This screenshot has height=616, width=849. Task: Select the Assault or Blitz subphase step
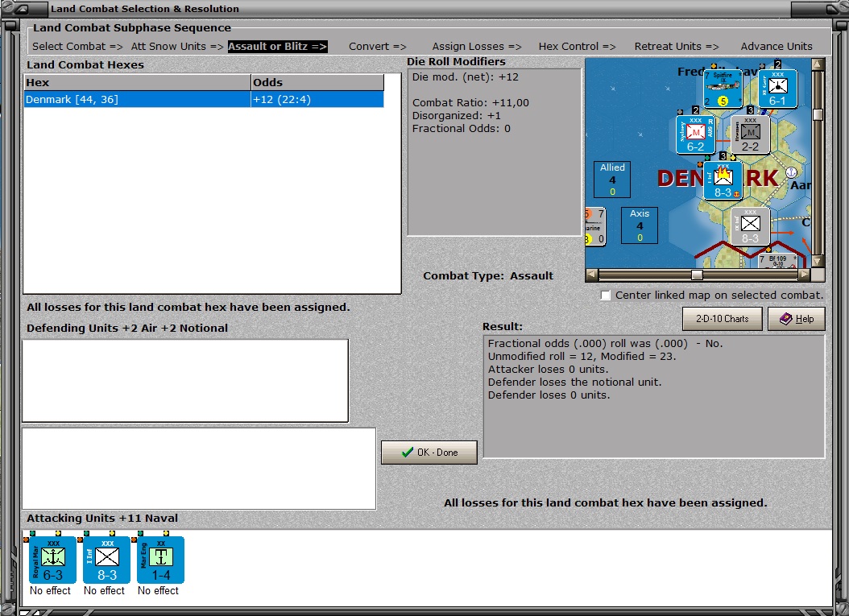[277, 47]
